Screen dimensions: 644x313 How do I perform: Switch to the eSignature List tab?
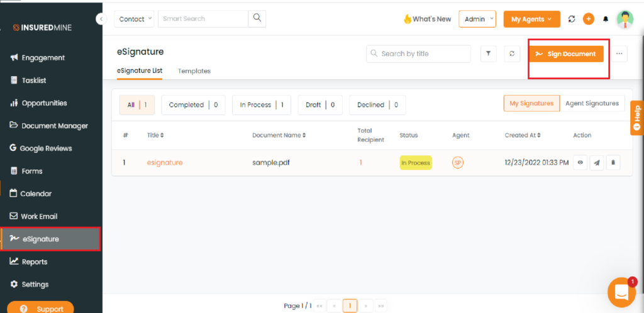140,71
